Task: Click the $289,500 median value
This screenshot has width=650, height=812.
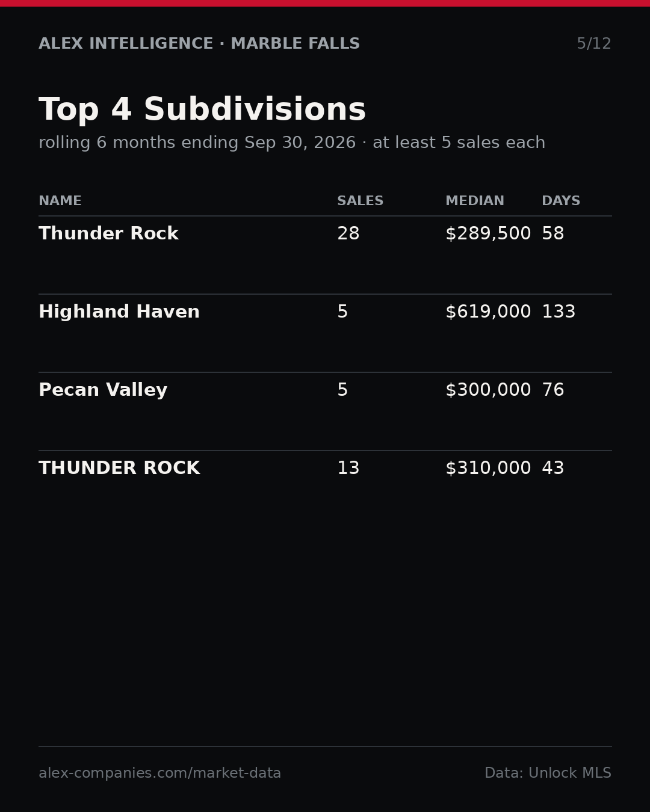Action: pyautogui.click(x=488, y=234)
